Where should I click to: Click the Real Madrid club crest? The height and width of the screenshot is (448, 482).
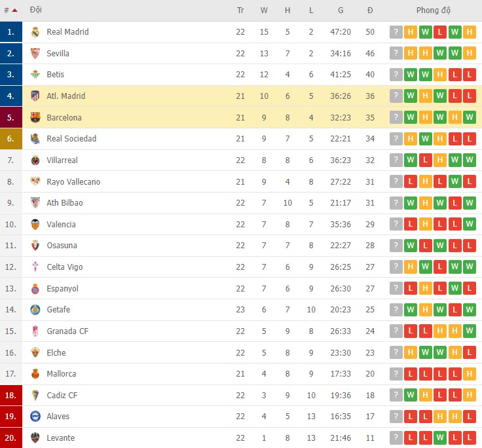coord(35,32)
